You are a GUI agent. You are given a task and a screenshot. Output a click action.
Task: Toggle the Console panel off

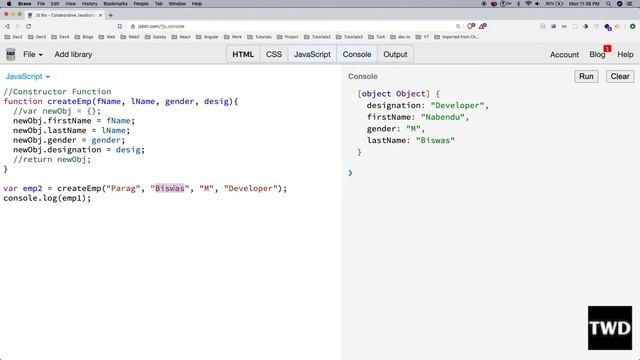click(357, 54)
